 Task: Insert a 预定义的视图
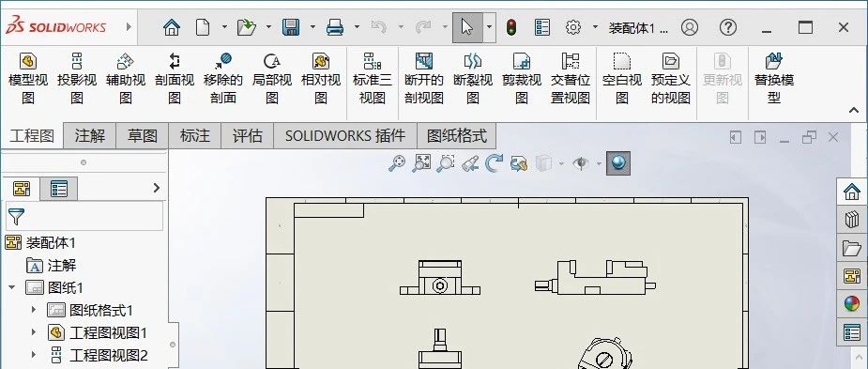click(671, 79)
